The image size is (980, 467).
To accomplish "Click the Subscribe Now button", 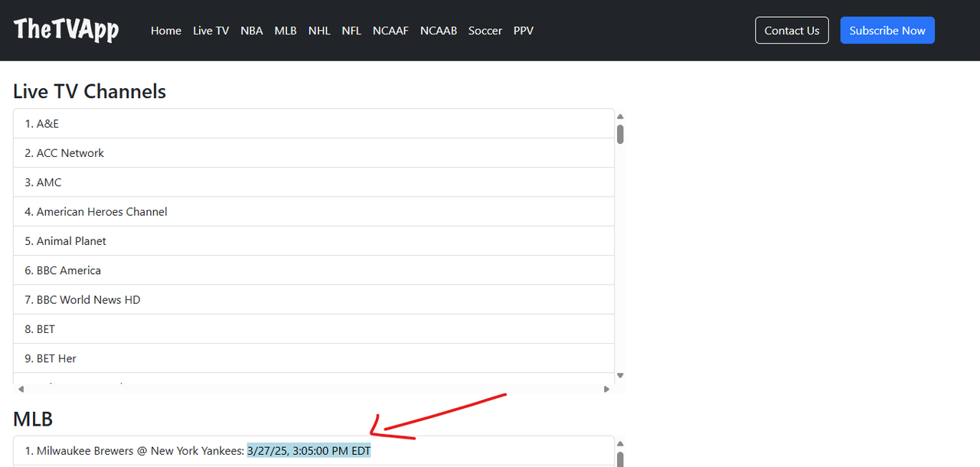I will point(887,31).
